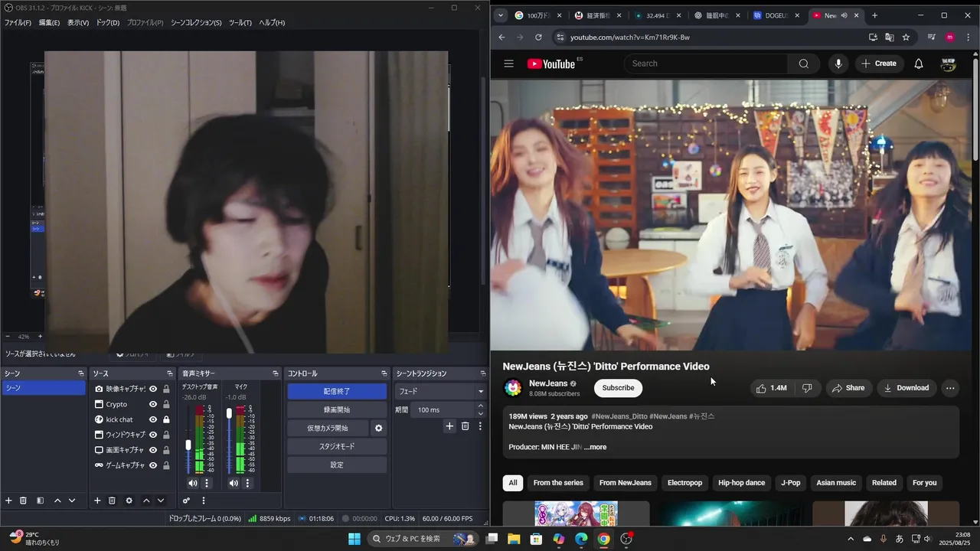
Task: Click 仮想カメラ開始 button
Action: pyautogui.click(x=328, y=428)
